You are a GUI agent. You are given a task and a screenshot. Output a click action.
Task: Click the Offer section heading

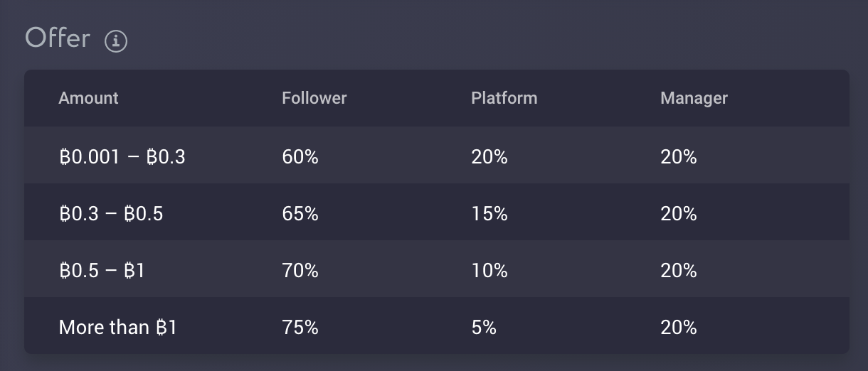point(58,37)
